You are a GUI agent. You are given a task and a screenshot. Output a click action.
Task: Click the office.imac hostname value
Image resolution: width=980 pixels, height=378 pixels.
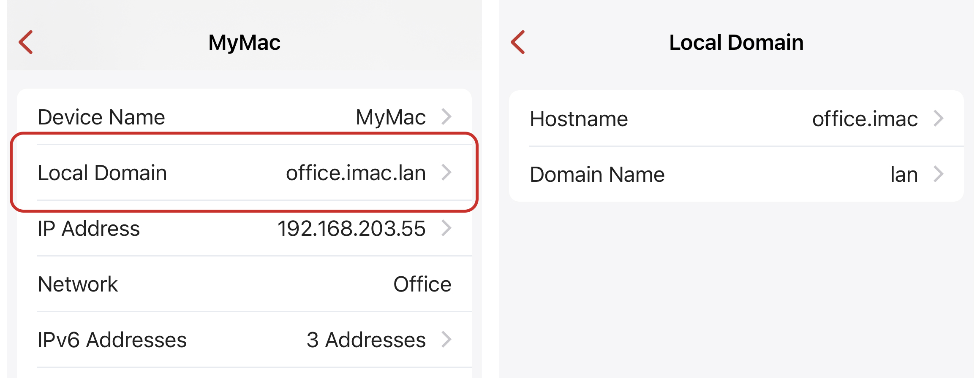865,119
